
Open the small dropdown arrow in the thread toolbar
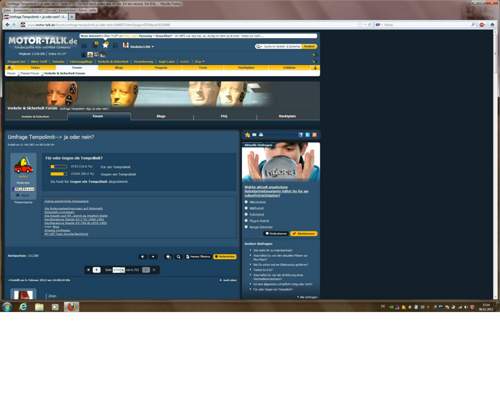pos(153,257)
